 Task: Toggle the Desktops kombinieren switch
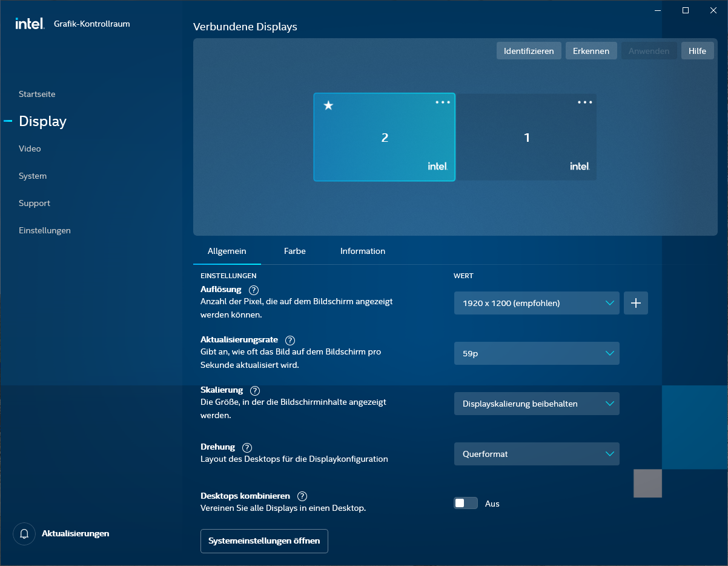click(466, 504)
